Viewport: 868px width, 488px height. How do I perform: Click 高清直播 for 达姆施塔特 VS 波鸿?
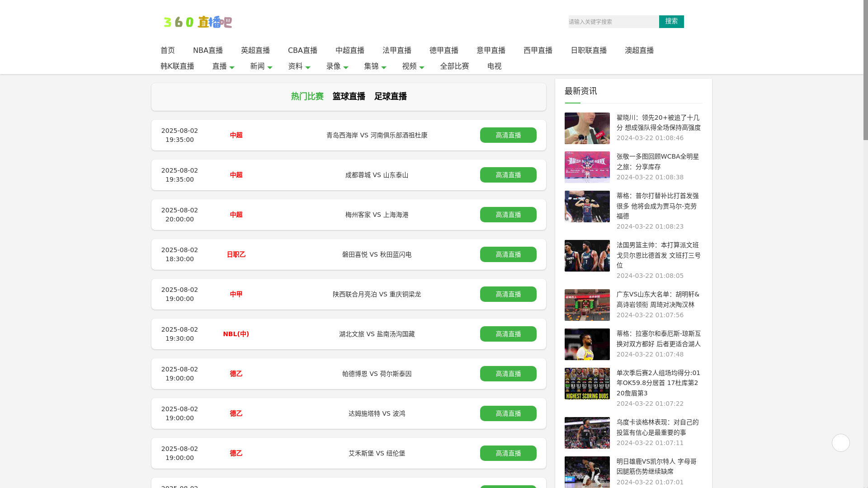pos(508,413)
